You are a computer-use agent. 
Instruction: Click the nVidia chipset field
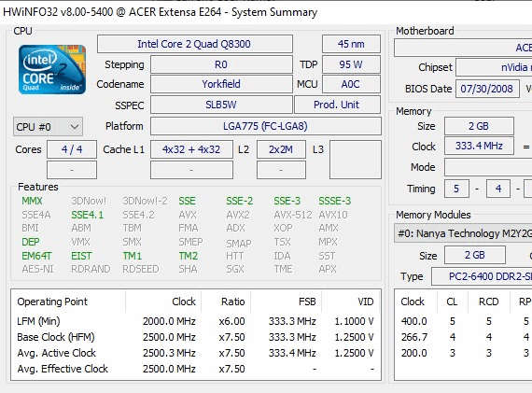[494, 67]
